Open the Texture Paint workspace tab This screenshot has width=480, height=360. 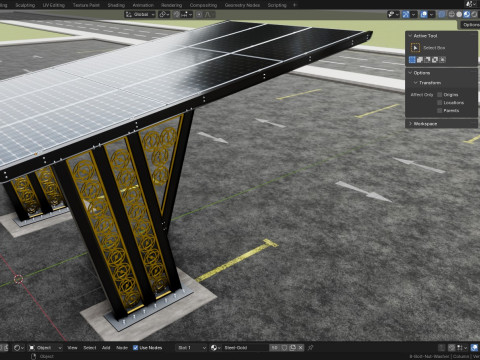86,5
